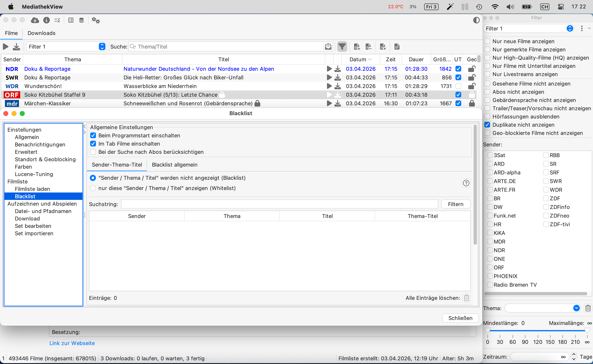Click the funnel filter toggle icon
The image size is (593, 364).
pos(342,46)
